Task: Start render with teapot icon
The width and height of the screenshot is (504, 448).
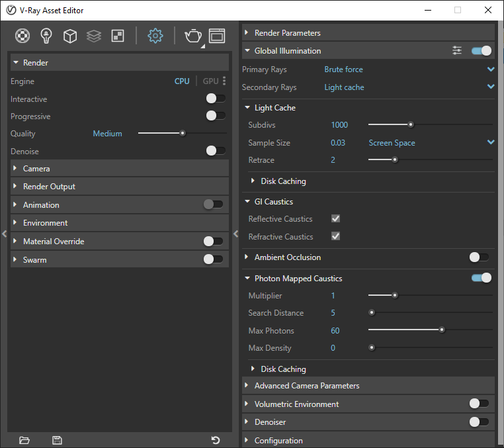Action: (193, 36)
